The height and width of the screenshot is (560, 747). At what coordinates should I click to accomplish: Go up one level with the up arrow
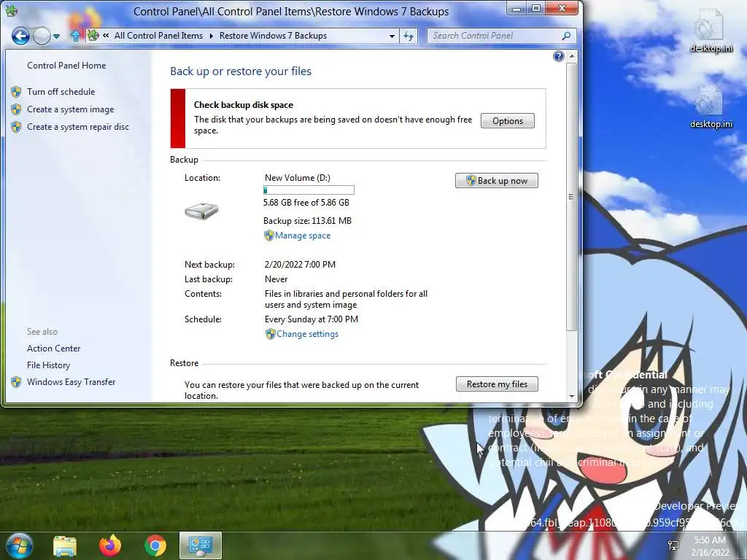click(76, 36)
